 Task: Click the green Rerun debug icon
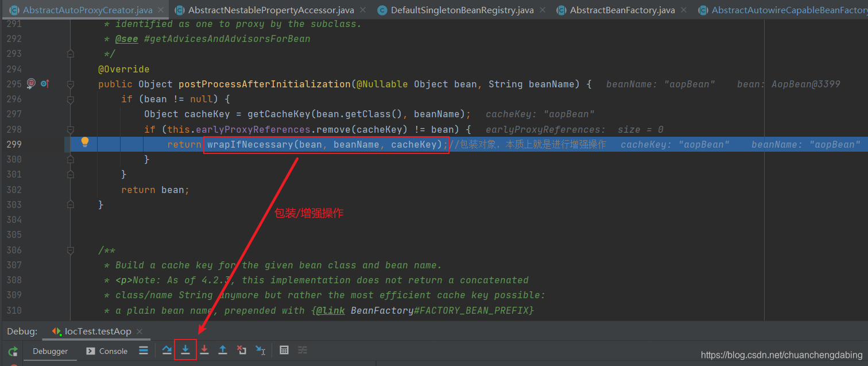13,351
